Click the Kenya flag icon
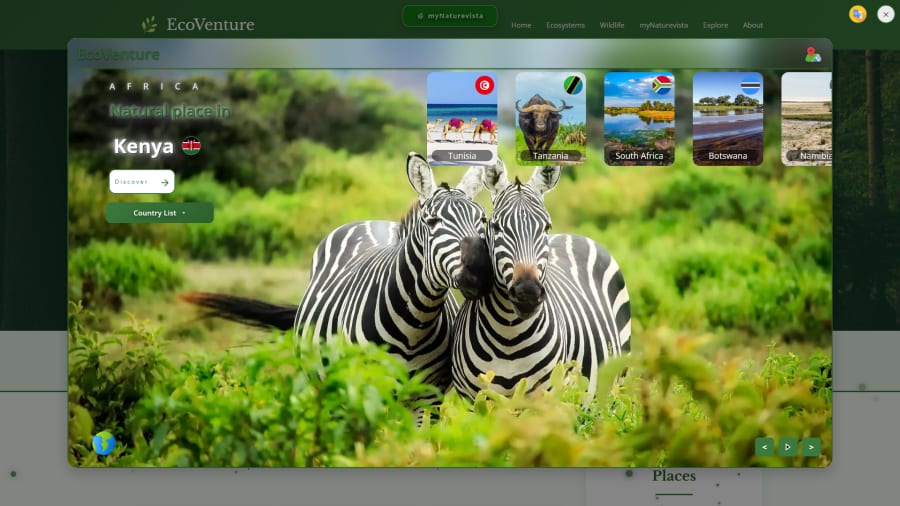The width and height of the screenshot is (900, 506). [191, 146]
